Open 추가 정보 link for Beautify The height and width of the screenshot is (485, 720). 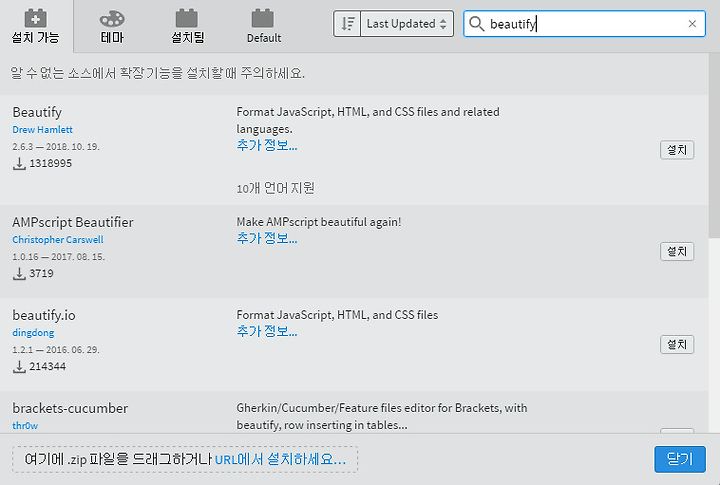[x=267, y=146]
